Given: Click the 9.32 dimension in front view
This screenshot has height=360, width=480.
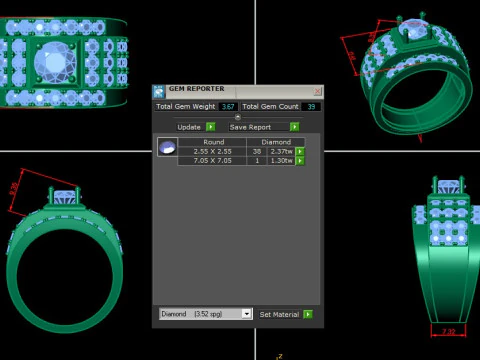Looking at the screenshot, I should point(14,190).
